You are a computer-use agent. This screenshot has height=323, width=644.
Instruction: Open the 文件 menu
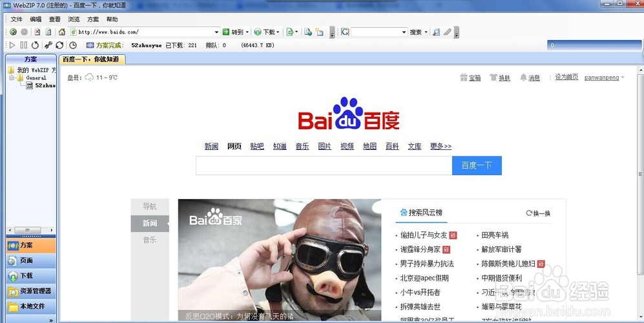pos(16,19)
